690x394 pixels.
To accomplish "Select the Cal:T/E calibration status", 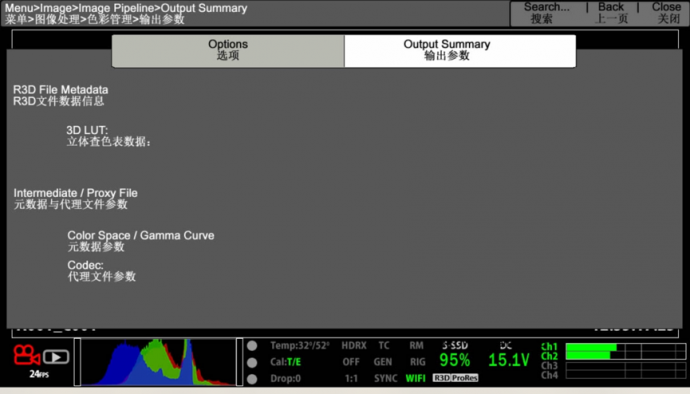I will point(286,362).
